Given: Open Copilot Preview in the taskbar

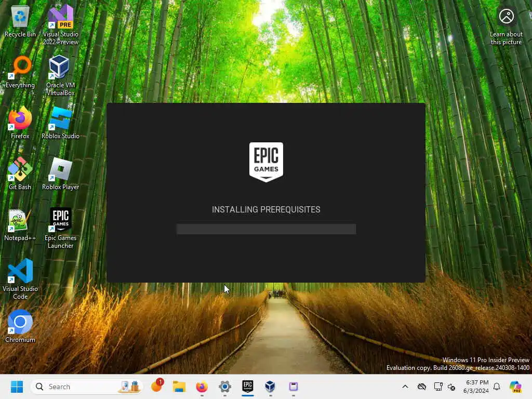Looking at the screenshot, I should (x=516, y=387).
